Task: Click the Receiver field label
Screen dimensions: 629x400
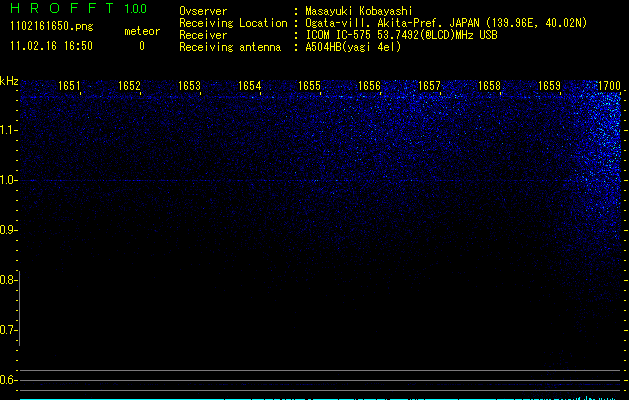Action: 203,35
